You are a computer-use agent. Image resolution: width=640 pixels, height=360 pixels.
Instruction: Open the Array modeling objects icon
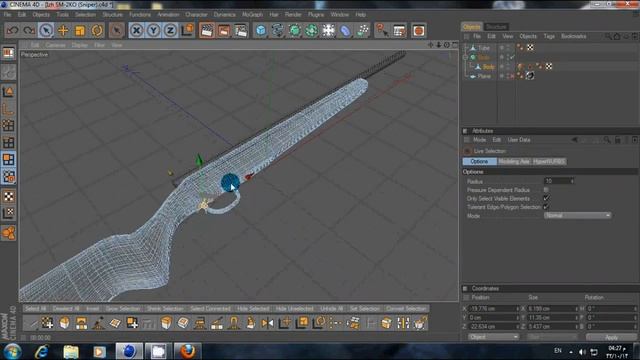tap(311, 31)
